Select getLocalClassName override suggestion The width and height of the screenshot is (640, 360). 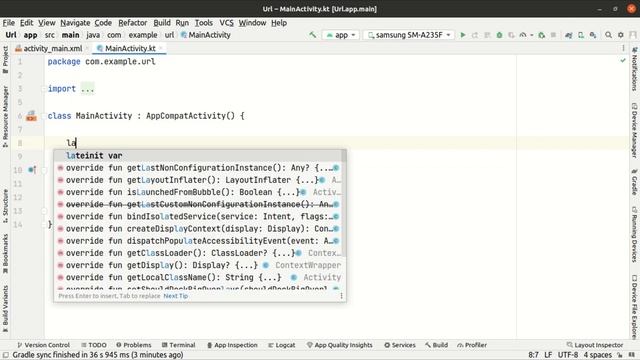pyautogui.click(x=198, y=278)
